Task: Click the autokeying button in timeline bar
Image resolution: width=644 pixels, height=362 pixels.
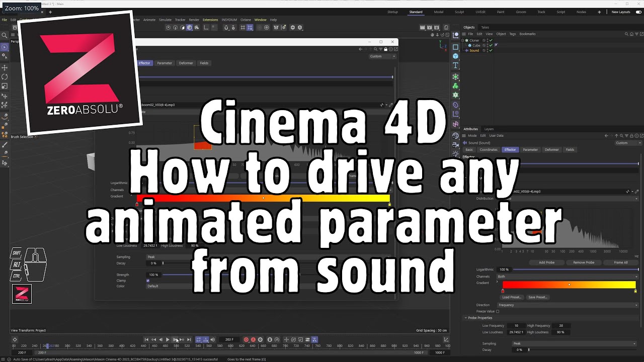Action: click(x=253, y=340)
